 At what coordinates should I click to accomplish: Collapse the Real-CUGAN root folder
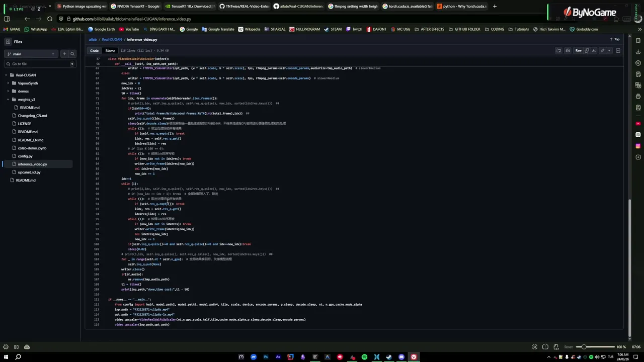coord(6,75)
